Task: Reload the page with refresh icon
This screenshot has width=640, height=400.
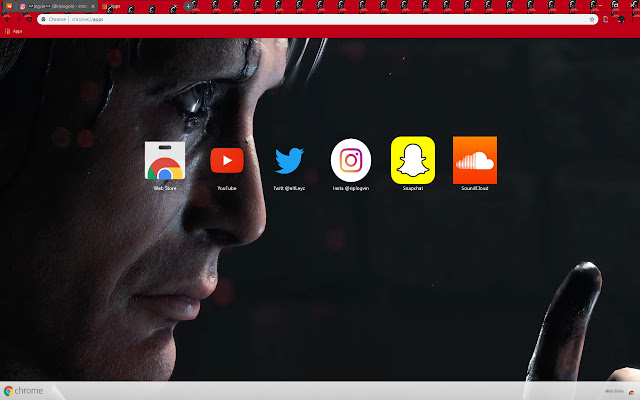Action: click(x=29, y=19)
